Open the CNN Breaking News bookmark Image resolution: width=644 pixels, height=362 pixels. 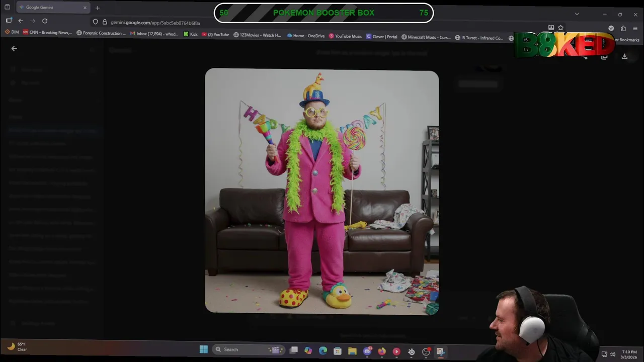[x=48, y=33]
